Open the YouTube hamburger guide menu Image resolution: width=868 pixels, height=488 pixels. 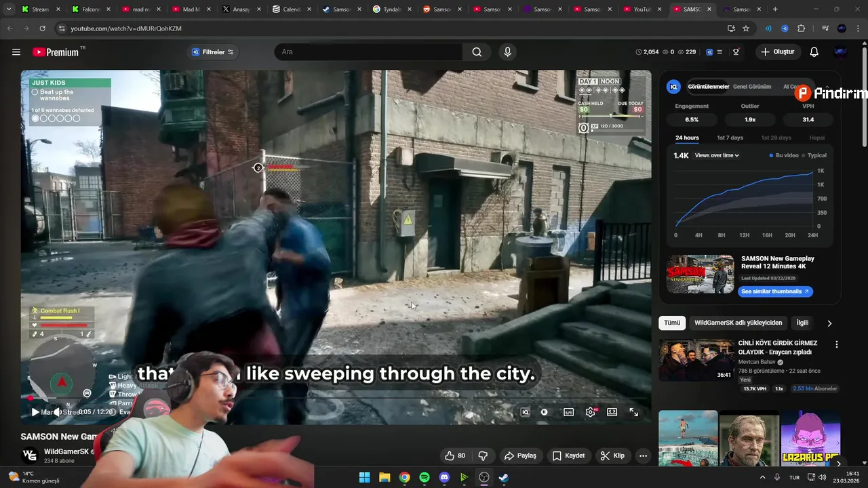[16, 52]
